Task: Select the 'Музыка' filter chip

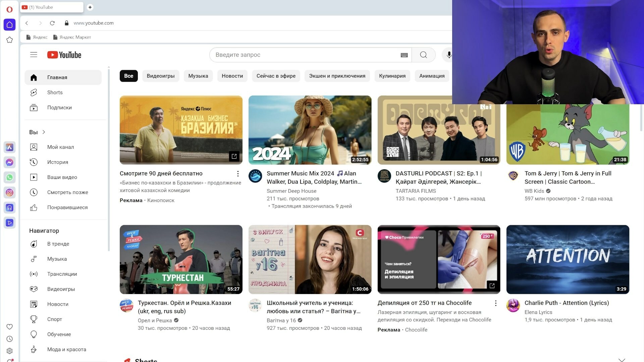Action: [198, 76]
